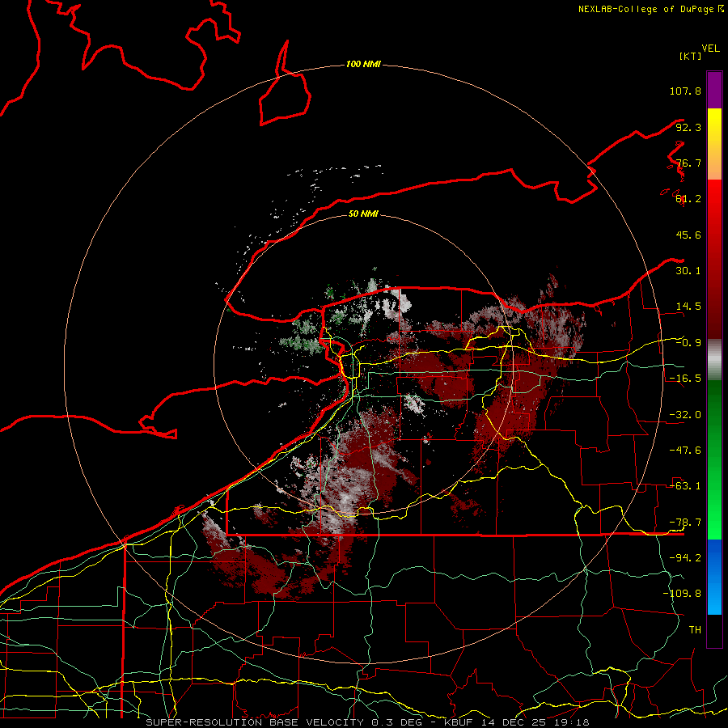Click the purple top color bar segment

714,91
